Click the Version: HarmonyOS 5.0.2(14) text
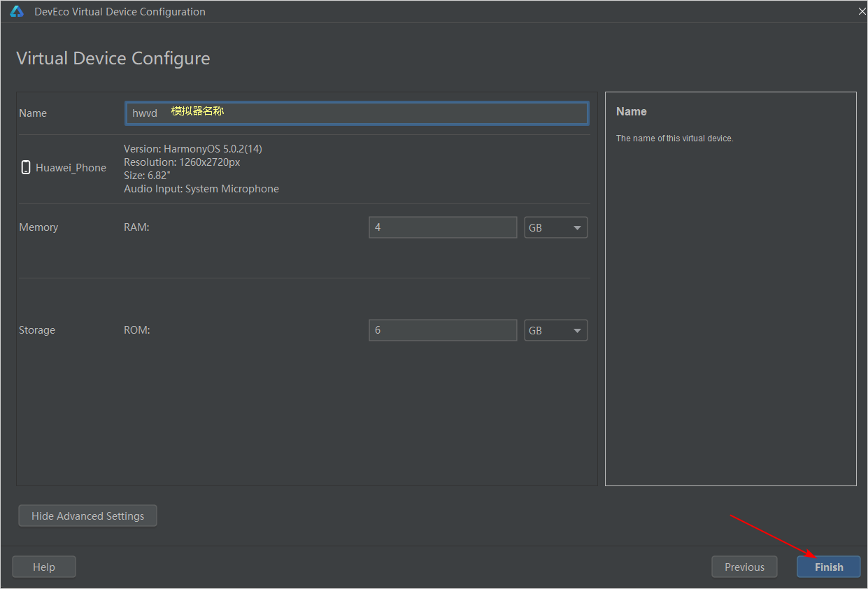The height and width of the screenshot is (589, 868). click(193, 149)
